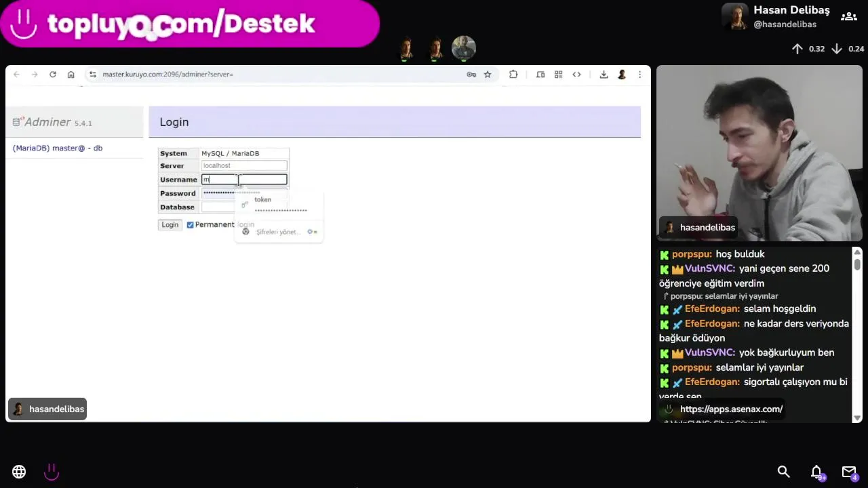Open the notifications bell icon
This screenshot has width=868, height=488.
tap(817, 472)
